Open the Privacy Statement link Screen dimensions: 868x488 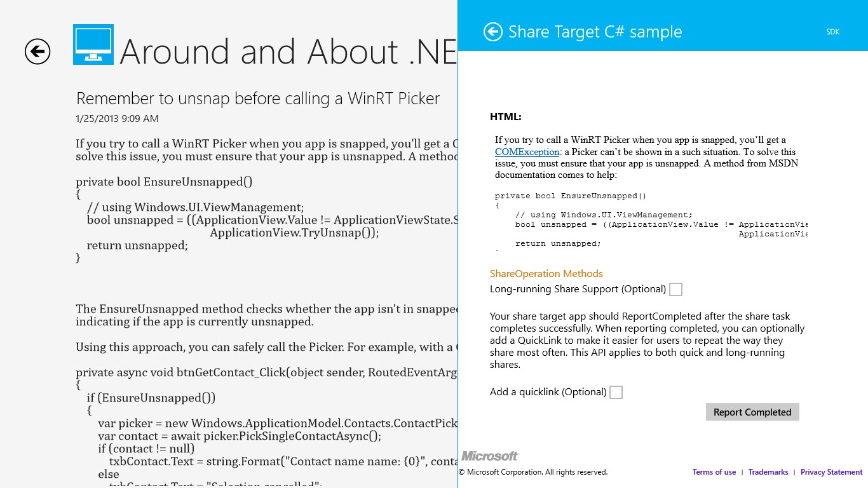tap(831, 472)
